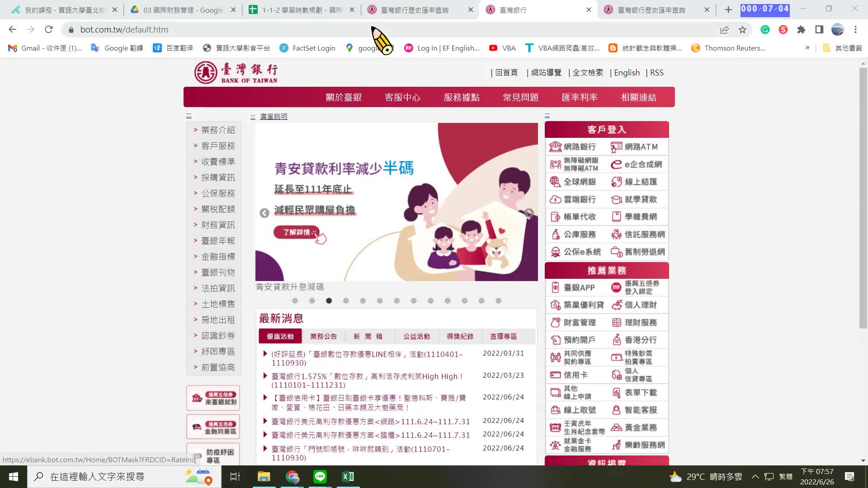Open the RSS feed link
Image resolution: width=868 pixels, height=488 pixels.
657,73
